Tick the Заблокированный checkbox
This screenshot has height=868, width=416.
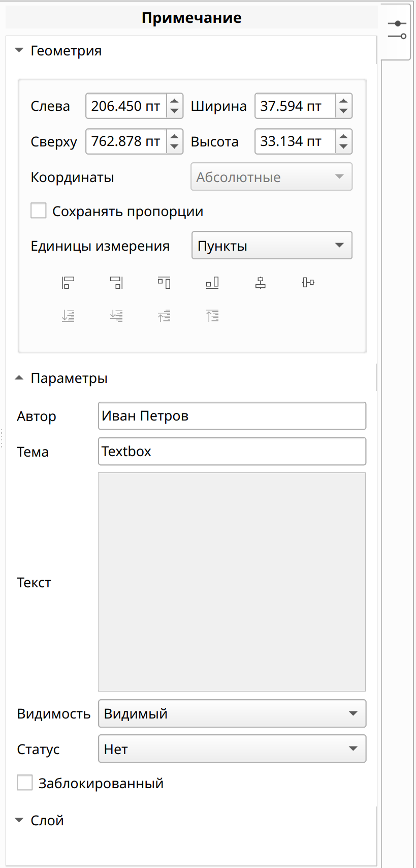[25, 783]
